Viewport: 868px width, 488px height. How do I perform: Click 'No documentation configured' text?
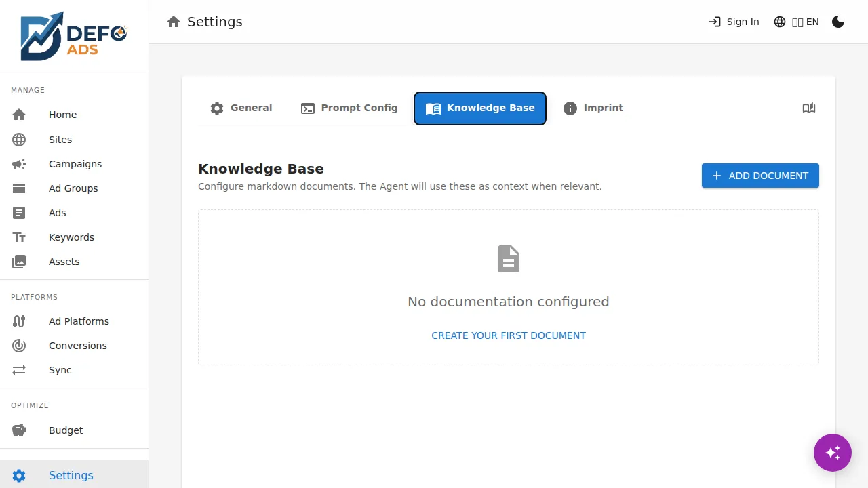point(509,302)
